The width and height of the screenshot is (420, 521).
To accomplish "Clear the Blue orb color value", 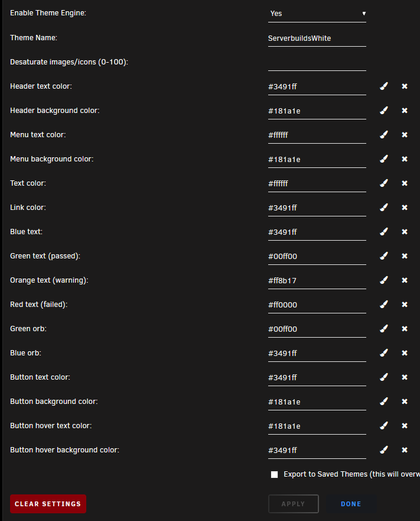I will click(405, 353).
